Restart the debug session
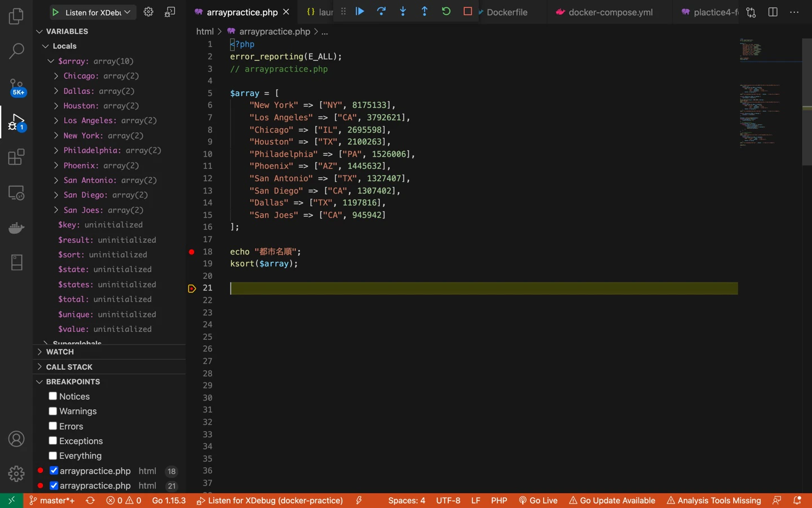 (x=446, y=11)
